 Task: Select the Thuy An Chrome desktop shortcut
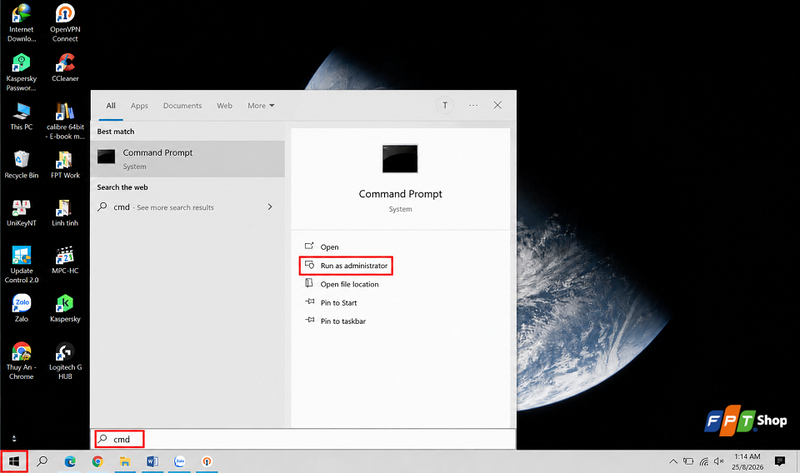point(21,361)
